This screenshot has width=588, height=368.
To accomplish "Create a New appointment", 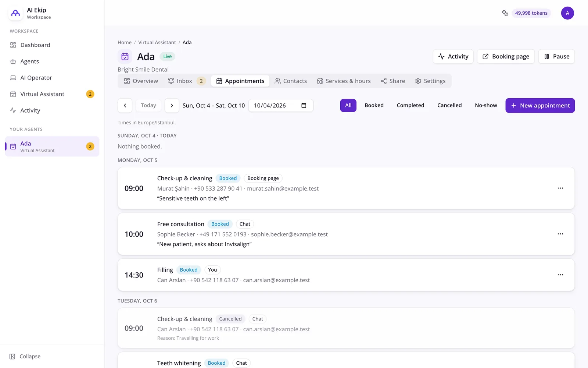I will [x=540, y=106].
